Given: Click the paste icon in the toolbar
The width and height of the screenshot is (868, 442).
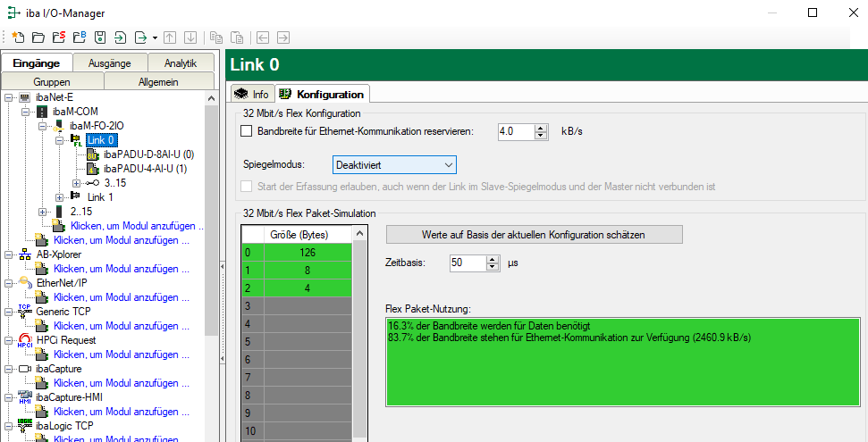Looking at the screenshot, I should [x=237, y=38].
